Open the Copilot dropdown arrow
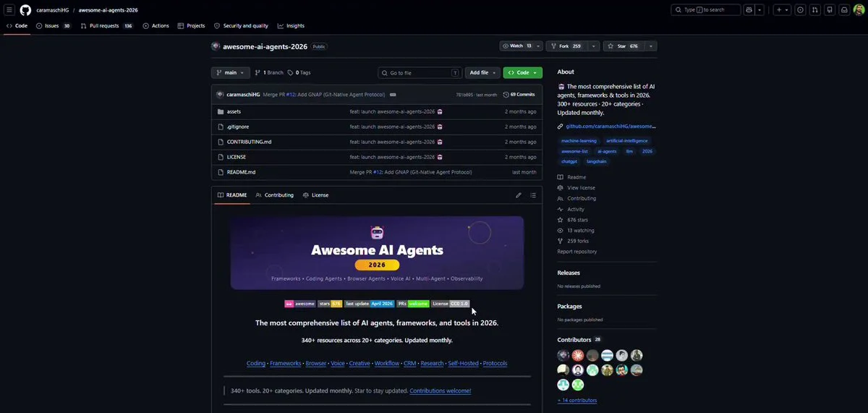The height and width of the screenshot is (413, 868). (x=760, y=10)
